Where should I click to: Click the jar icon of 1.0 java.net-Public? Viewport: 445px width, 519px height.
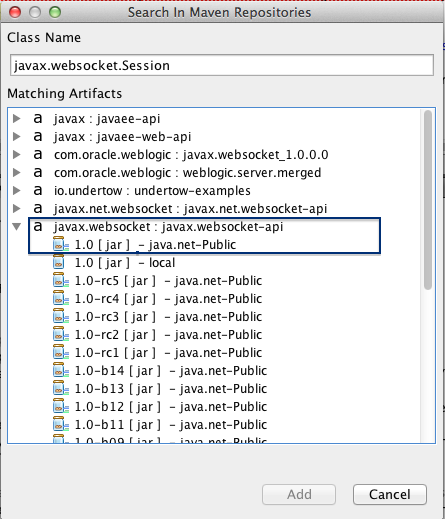click(x=61, y=245)
